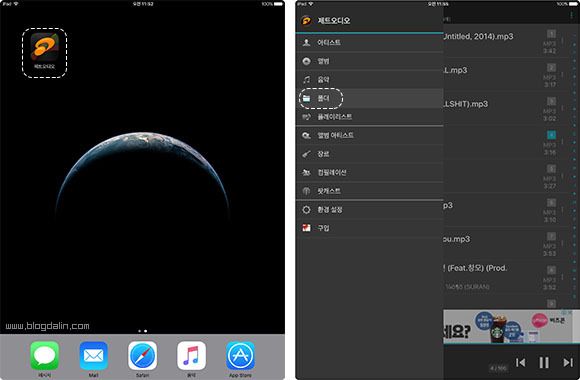580x380 pixels.
Task: Open more options for the 3:42 track
Action: pyautogui.click(x=563, y=41)
